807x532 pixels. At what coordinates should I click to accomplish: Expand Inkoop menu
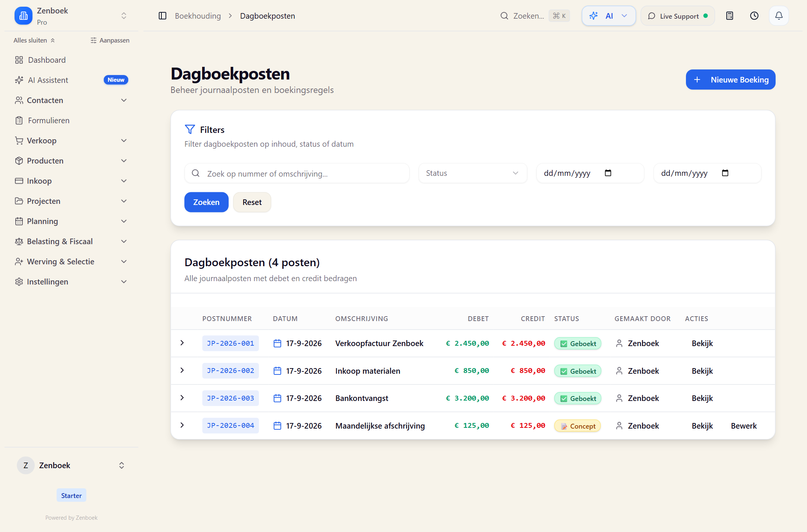[71, 181]
